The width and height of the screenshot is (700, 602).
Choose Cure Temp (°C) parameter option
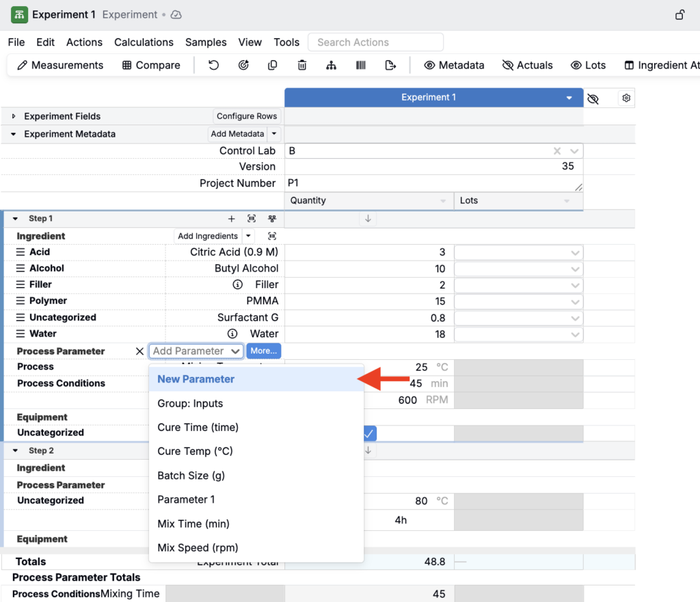(256, 451)
